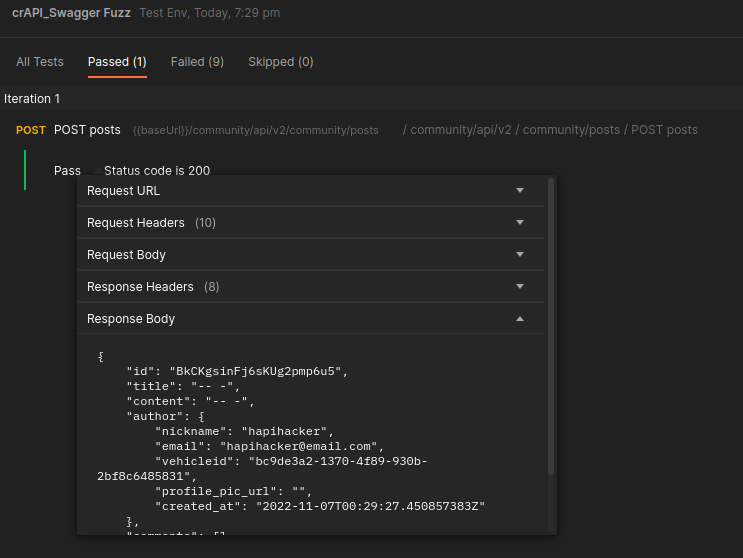The image size is (743, 558).
Task: Expand Request Headers using its arrow
Action: pyautogui.click(x=519, y=223)
